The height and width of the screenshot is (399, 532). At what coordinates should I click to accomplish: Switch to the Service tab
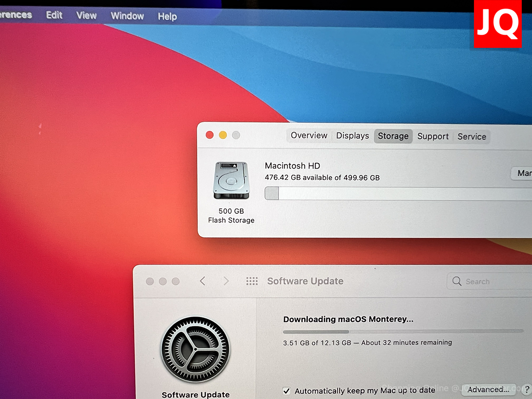tap(472, 137)
